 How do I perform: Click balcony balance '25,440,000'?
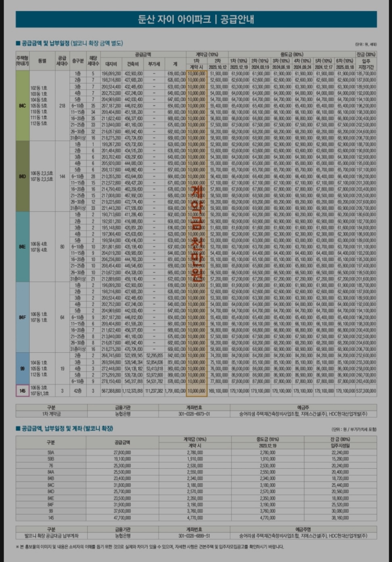pyautogui.click(x=340, y=485)
